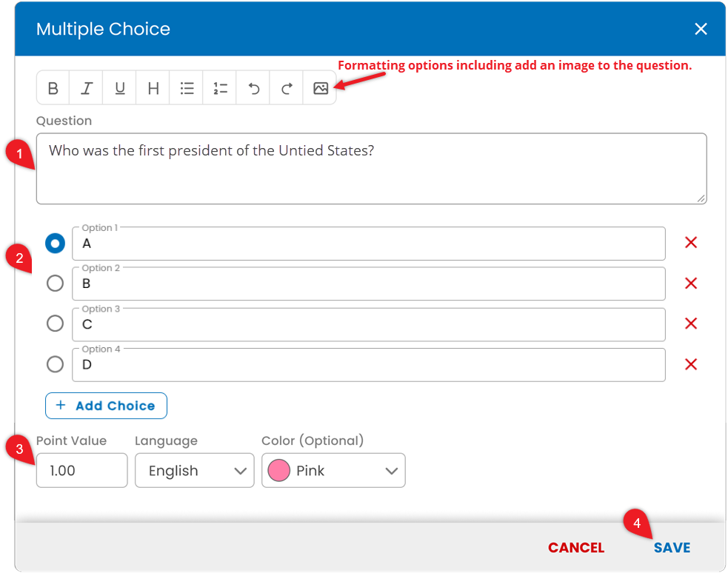This screenshot has width=728, height=573.
Task: Underline the selected question text
Action: point(120,87)
